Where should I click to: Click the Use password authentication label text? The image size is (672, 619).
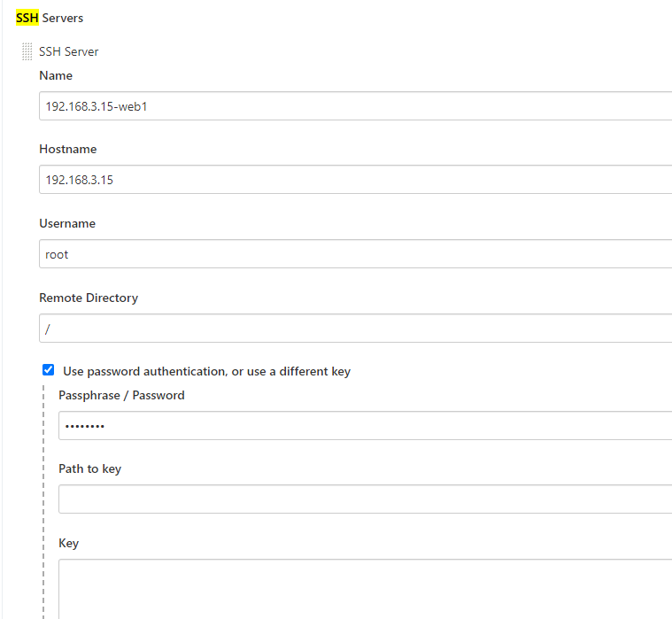(206, 372)
